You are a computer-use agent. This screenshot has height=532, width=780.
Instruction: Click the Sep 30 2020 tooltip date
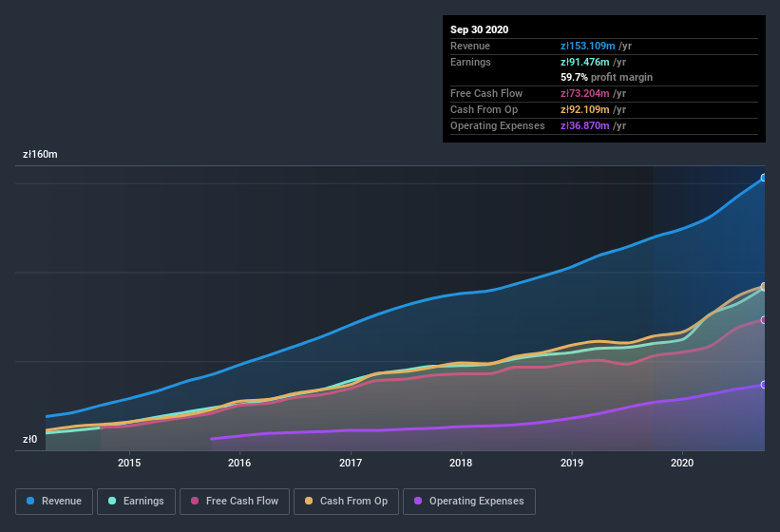click(479, 29)
